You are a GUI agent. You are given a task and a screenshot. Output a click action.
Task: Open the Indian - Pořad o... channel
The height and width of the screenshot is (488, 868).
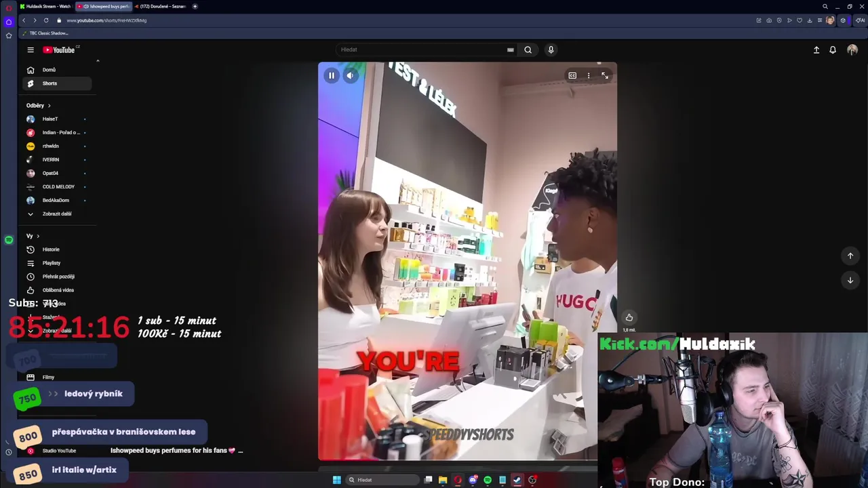[57, 133]
